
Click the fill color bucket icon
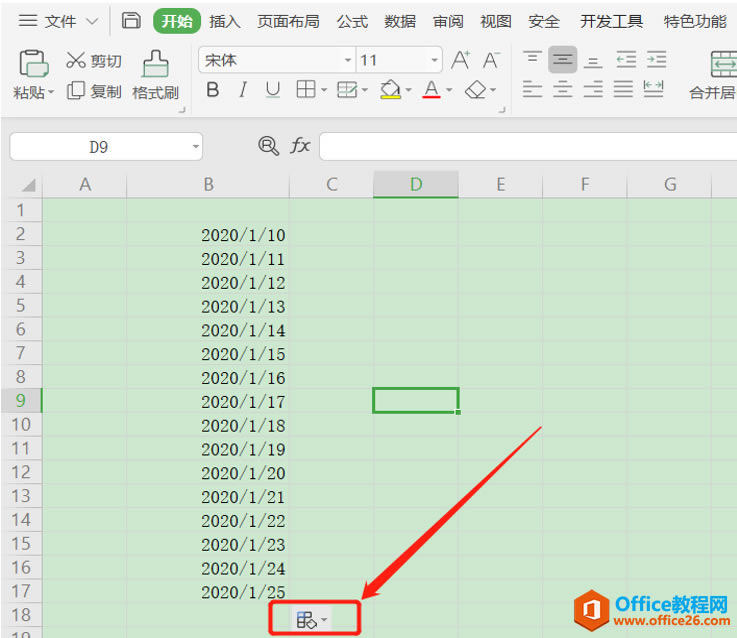coord(391,89)
